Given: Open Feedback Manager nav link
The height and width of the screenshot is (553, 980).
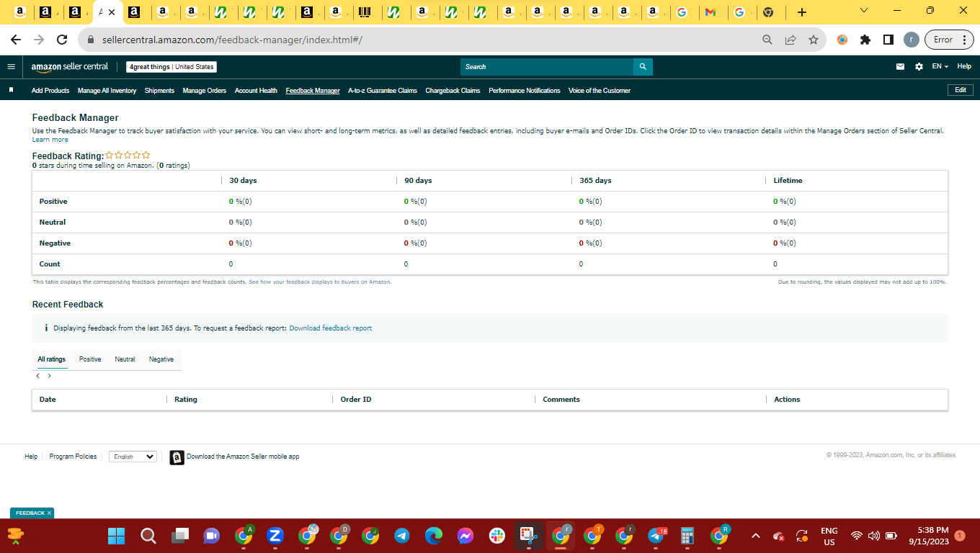Looking at the screenshot, I should (x=313, y=91).
